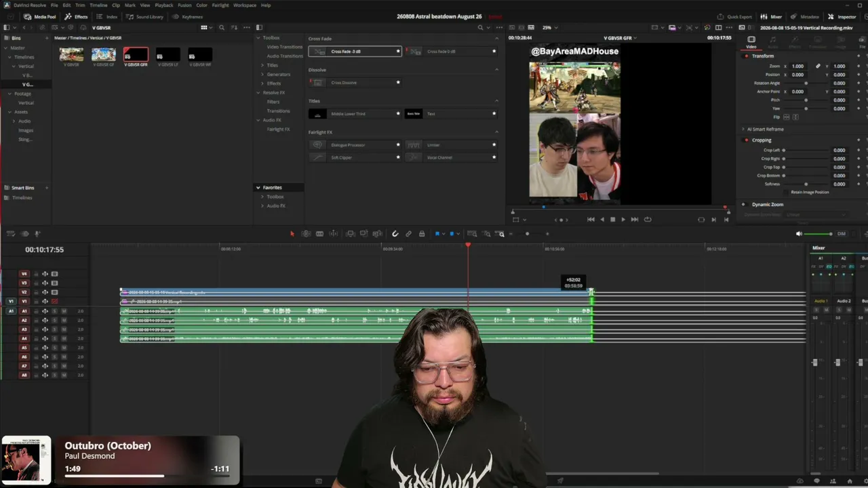Toggle timeline snapping magnet icon
This screenshot has height=488, width=868.
395,234
